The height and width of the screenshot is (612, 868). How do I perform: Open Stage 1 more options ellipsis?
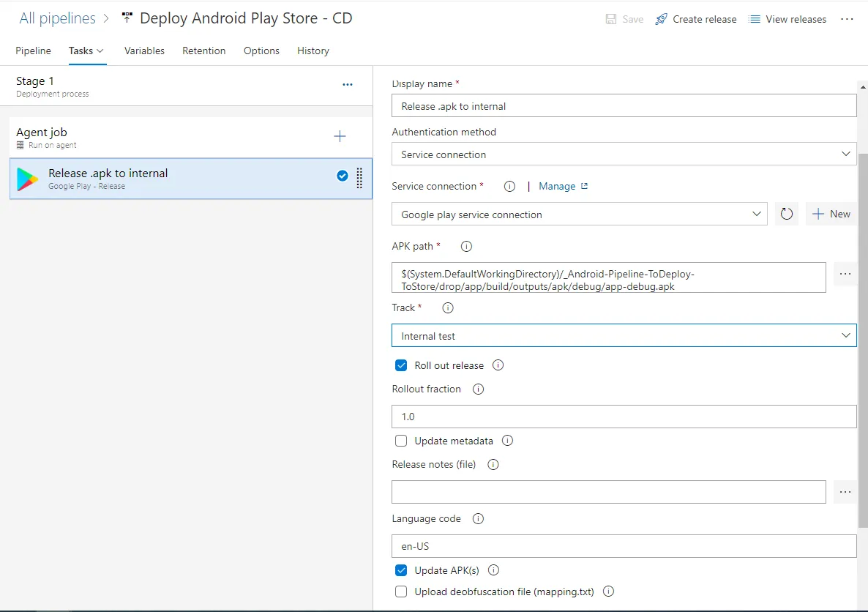[348, 85]
